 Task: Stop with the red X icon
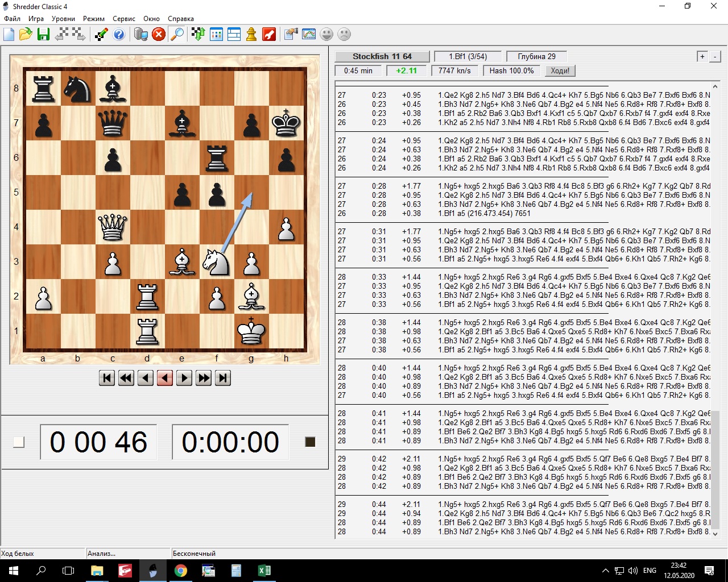pyautogui.click(x=159, y=34)
